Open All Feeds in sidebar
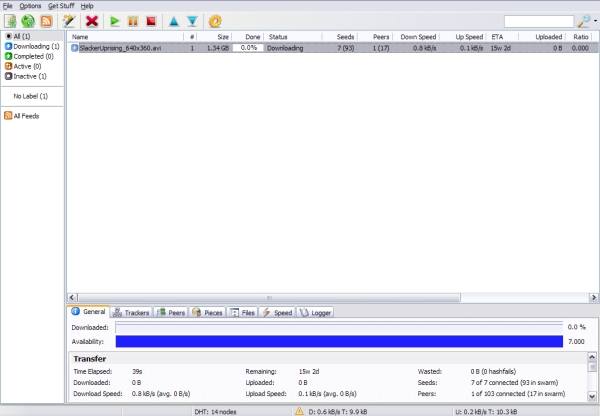The height and width of the screenshot is (416, 600). 22,116
